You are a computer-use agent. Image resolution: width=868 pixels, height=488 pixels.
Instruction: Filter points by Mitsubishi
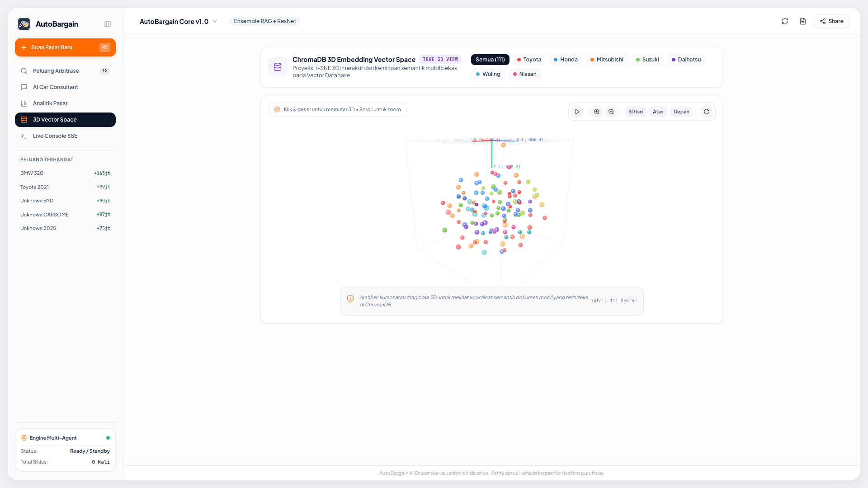[607, 60]
